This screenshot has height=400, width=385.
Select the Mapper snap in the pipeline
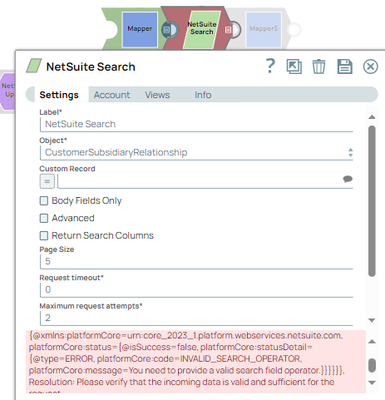point(140,29)
